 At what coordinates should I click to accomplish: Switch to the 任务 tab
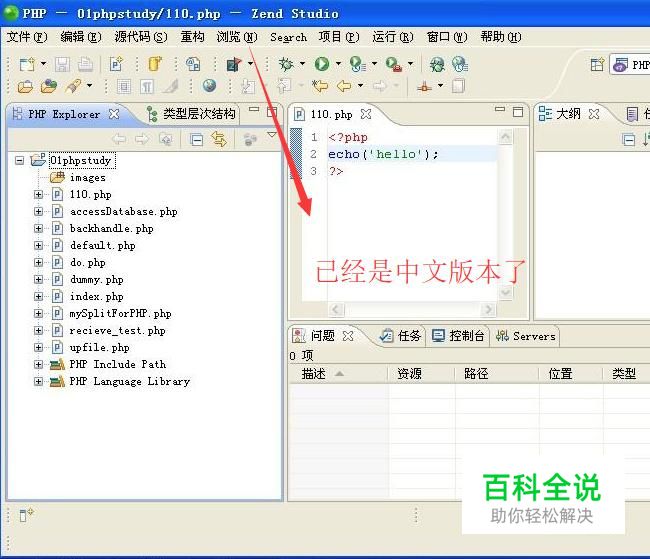click(401, 336)
